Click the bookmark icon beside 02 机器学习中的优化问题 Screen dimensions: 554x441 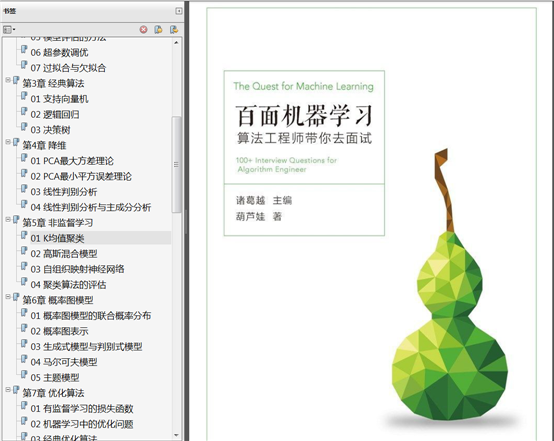click(x=24, y=421)
